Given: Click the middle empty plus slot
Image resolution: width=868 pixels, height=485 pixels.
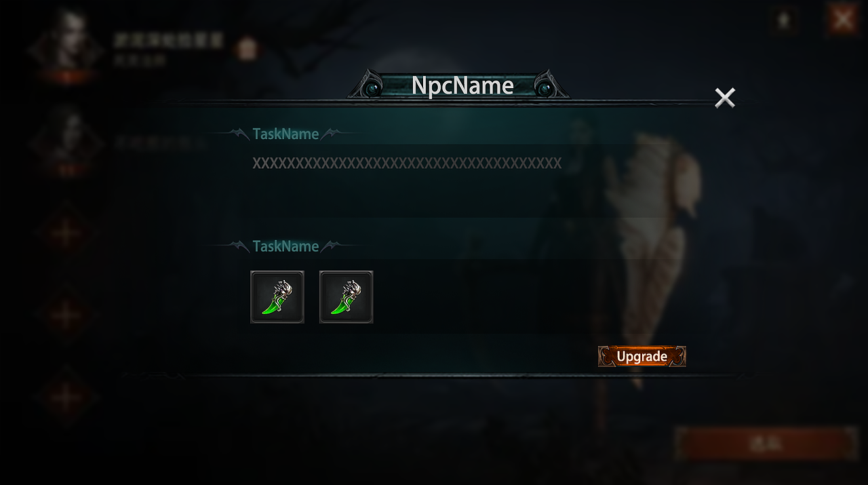Looking at the screenshot, I should pos(66,314).
